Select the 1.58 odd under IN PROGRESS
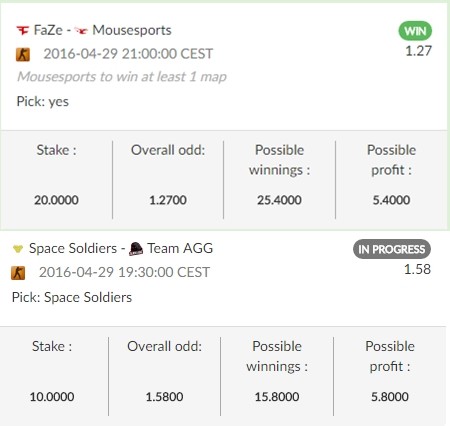Image resolution: width=450 pixels, height=426 pixels. (417, 269)
